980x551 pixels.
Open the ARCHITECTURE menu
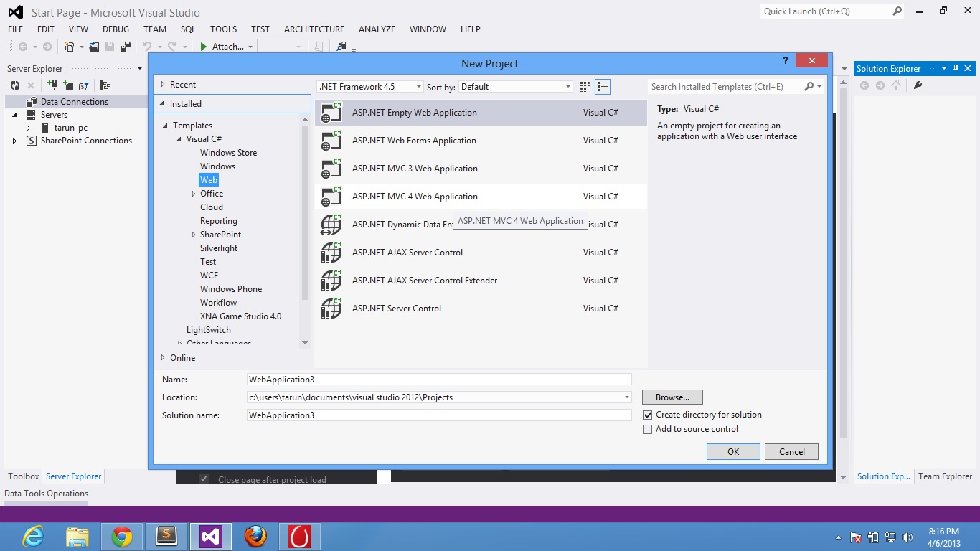pyautogui.click(x=314, y=29)
